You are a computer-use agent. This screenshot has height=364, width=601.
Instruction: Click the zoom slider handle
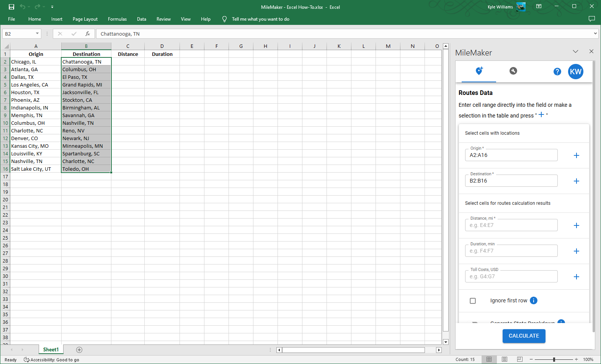[554, 359]
